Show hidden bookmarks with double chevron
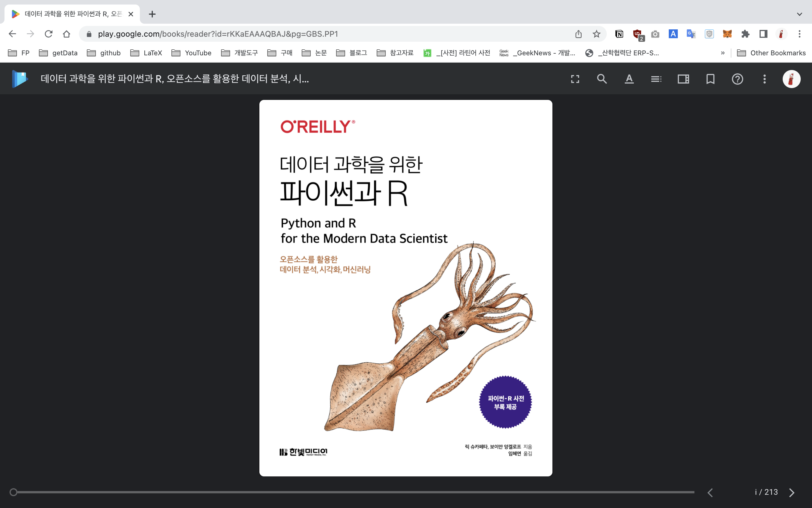The height and width of the screenshot is (508, 812). click(723, 53)
